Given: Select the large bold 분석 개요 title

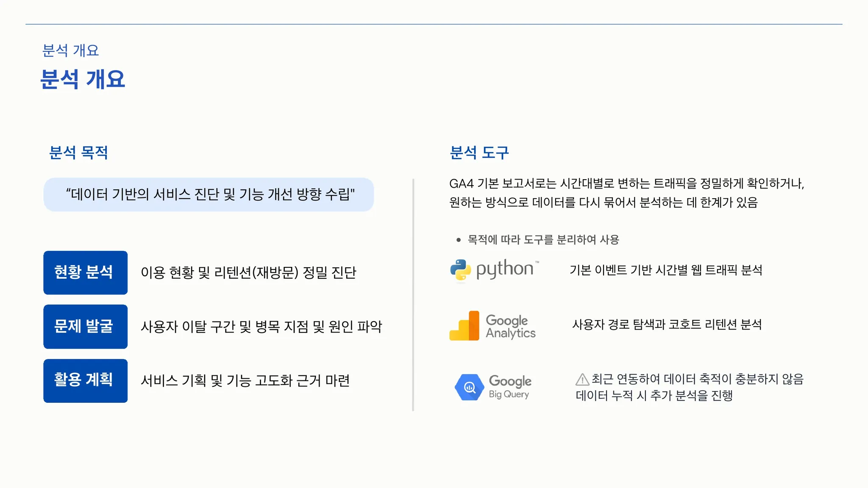Looking at the screenshot, I should coord(83,79).
